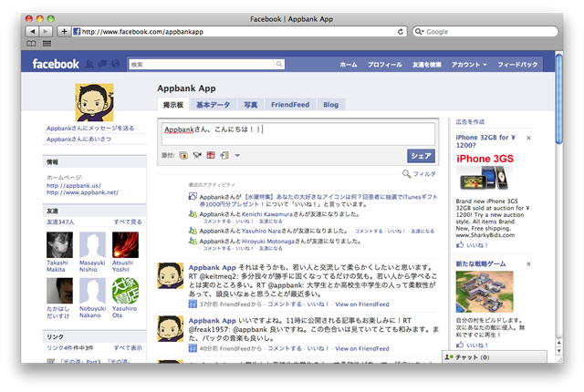Attach a video using the camera icon
Image resolution: width=584 pixels, height=392 pixels.
point(197,156)
